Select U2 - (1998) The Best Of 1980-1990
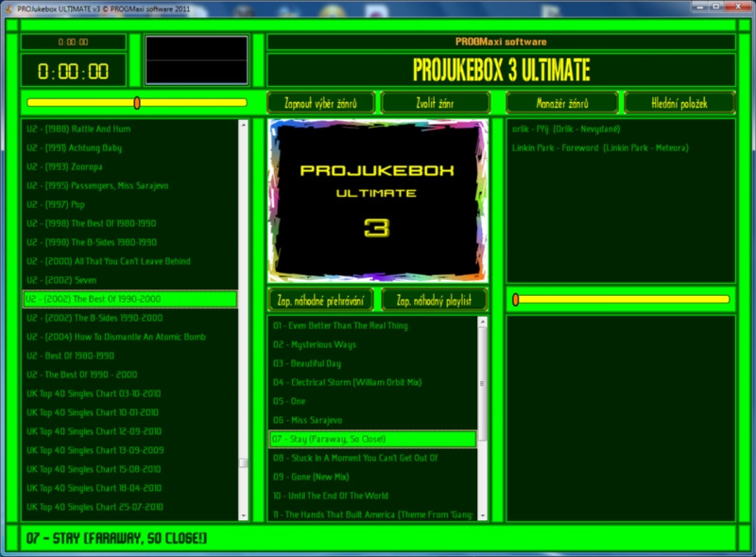This screenshot has width=756, height=557. tap(129, 223)
